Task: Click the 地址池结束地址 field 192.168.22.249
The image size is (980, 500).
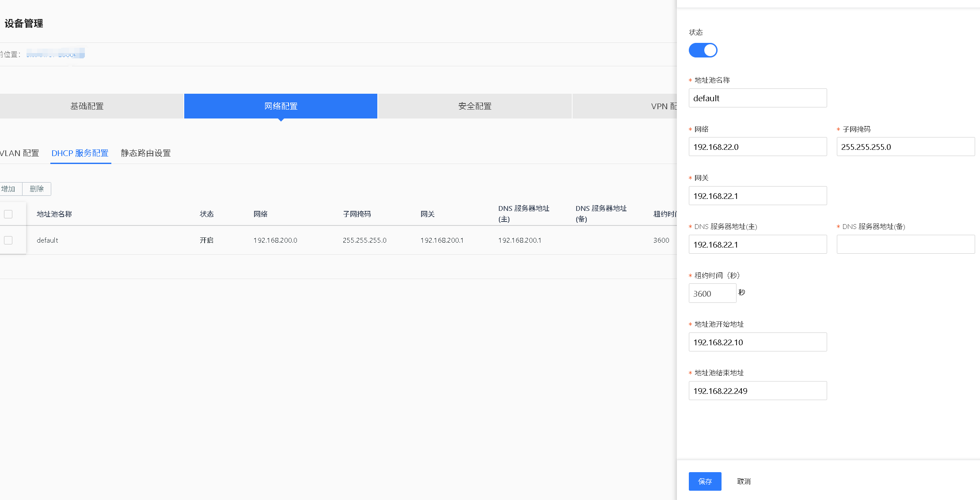Action: [x=757, y=391]
